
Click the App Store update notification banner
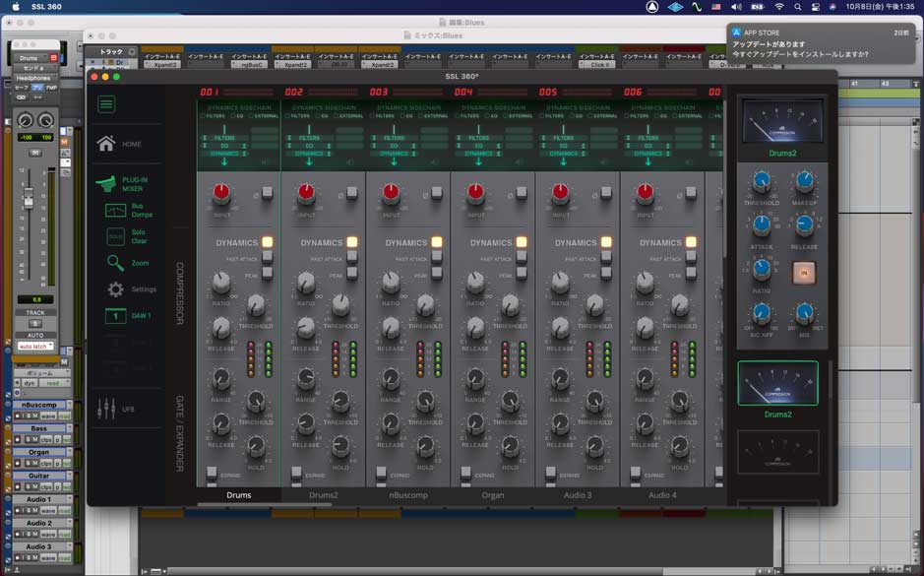822,43
